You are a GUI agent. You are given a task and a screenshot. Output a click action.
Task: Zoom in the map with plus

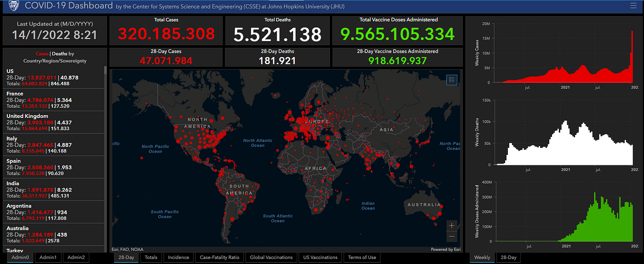(452, 226)
